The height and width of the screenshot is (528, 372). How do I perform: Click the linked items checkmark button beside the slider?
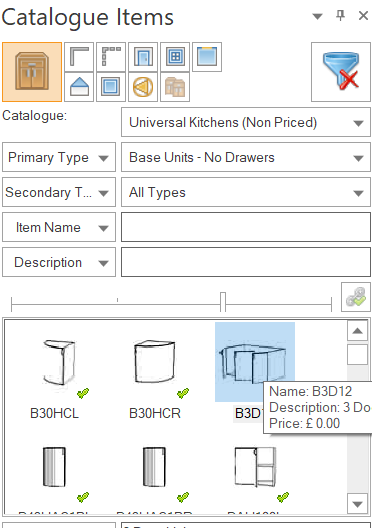click(x=356, y=297)
